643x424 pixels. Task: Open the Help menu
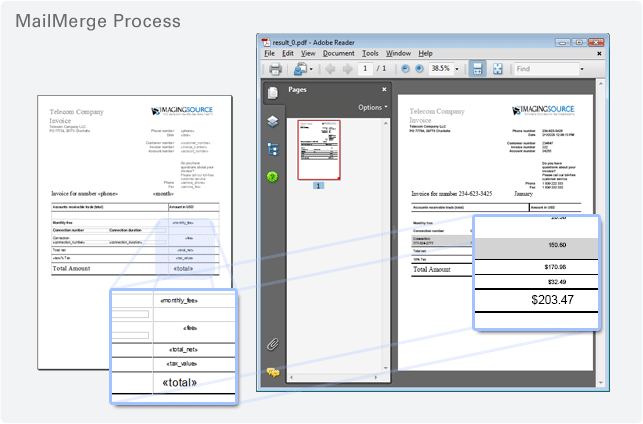click(x=425, y=53)
